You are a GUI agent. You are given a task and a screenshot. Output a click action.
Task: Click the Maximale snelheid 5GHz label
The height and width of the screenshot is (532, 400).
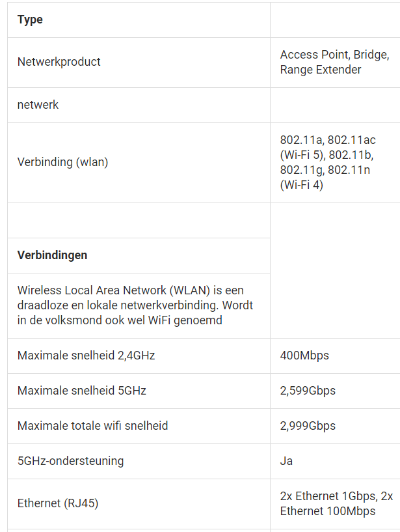82,391
